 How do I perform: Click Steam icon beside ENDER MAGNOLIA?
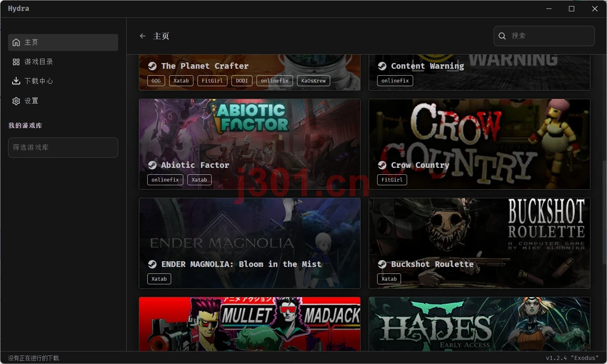pyautogui.click(x=152, y=264)
